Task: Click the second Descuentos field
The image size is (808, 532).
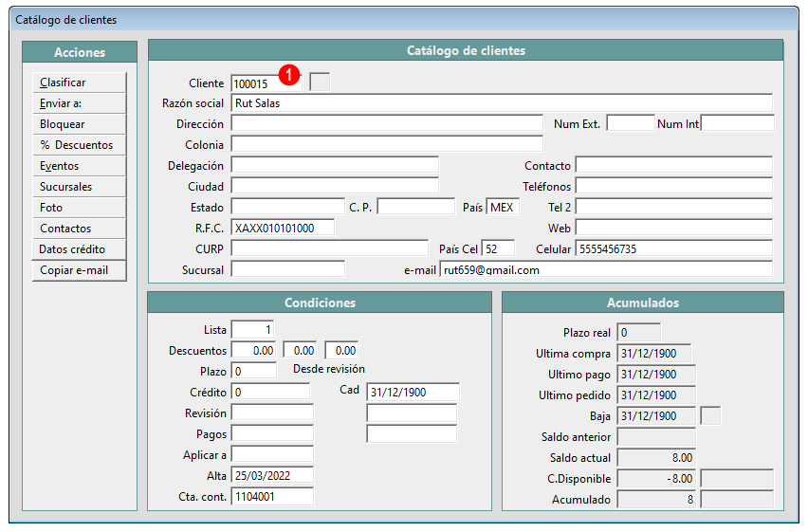Action: [x=300, y=351]
